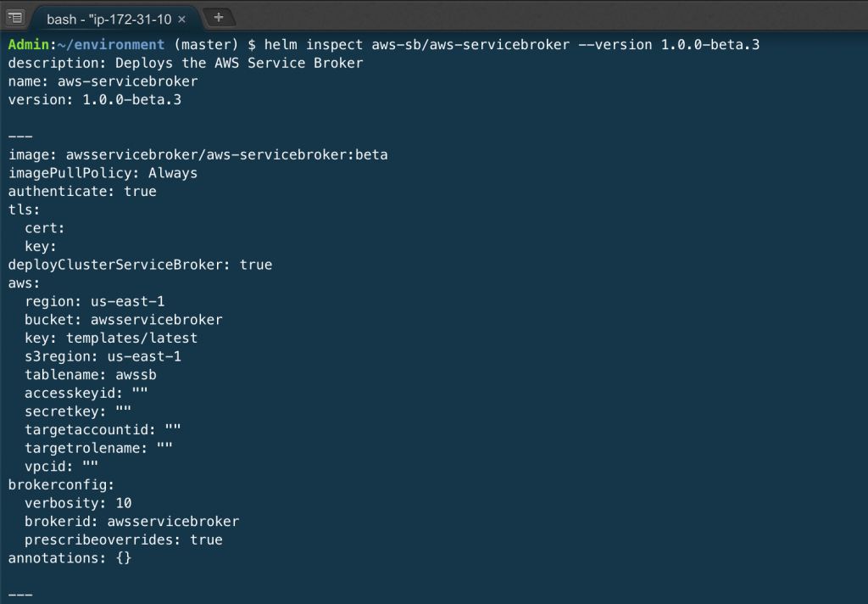Click the annotations empty braces
This screenshot has height=604, width=868.
(x=121, y=557)
